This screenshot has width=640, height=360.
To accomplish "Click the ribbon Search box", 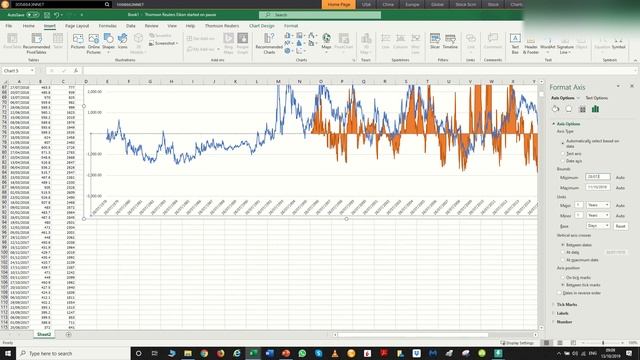I will [x=320, y=15].
